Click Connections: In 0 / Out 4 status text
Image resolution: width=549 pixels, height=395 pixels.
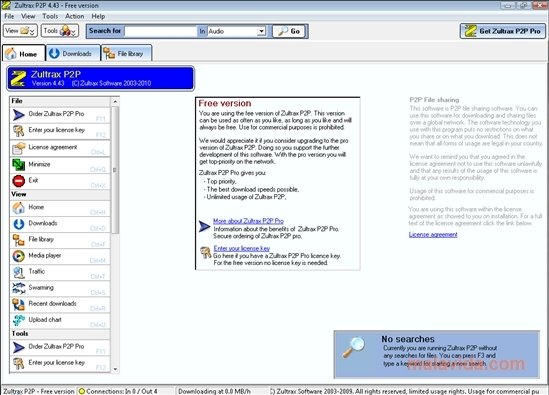pos(121,391)
